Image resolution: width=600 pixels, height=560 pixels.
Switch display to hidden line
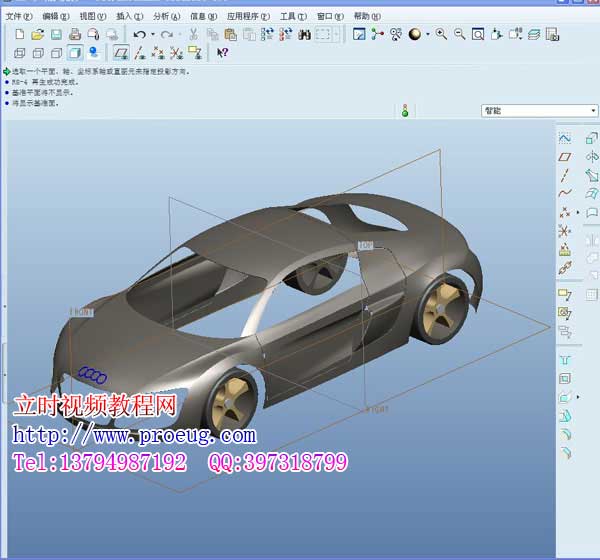point(38,53)
